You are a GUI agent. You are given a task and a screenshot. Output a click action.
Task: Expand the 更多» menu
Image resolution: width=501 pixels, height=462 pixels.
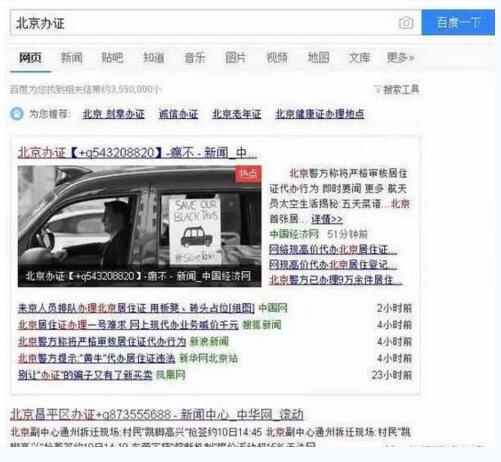400,58
